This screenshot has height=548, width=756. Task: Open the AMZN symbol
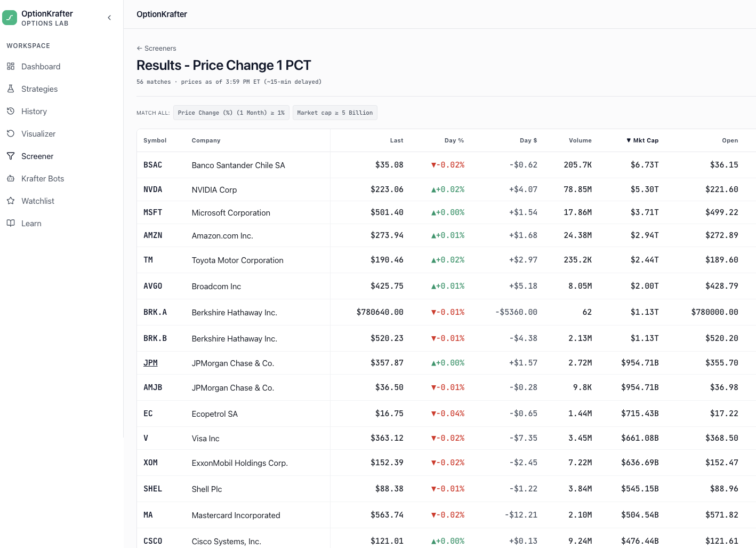(152, 235)
